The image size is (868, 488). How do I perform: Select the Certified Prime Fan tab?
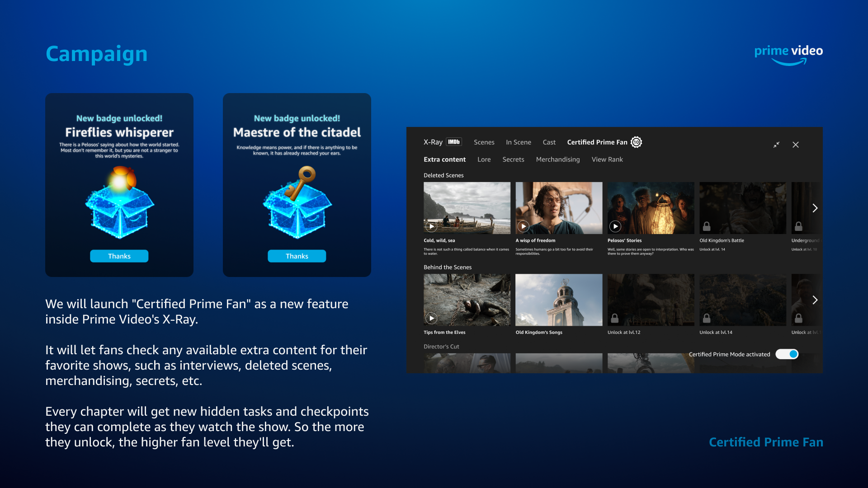(597, 142)
